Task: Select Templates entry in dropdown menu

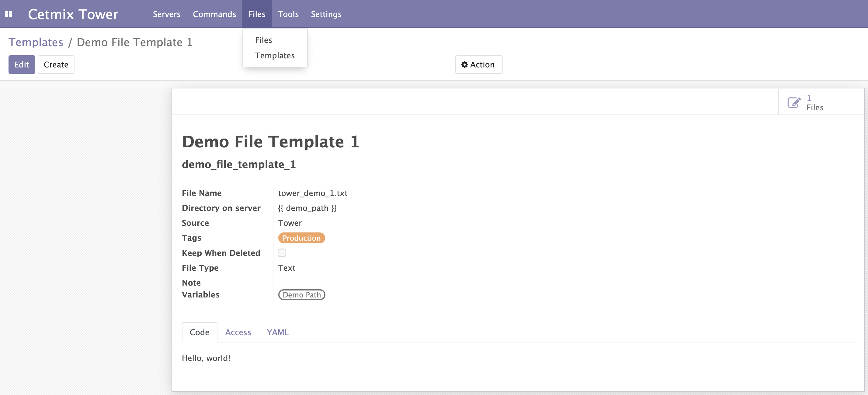Action: [x=275, y=56]
